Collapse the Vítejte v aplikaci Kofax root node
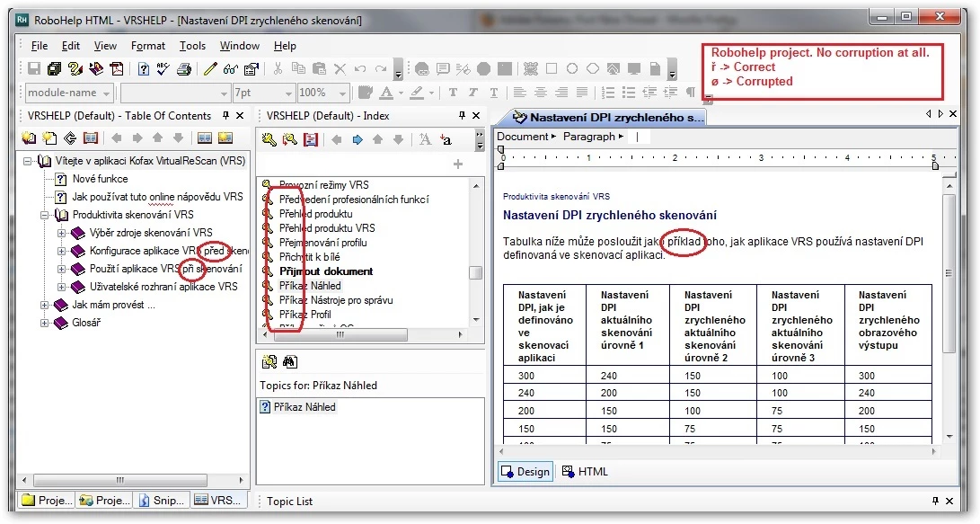 [x=28, y=161]
